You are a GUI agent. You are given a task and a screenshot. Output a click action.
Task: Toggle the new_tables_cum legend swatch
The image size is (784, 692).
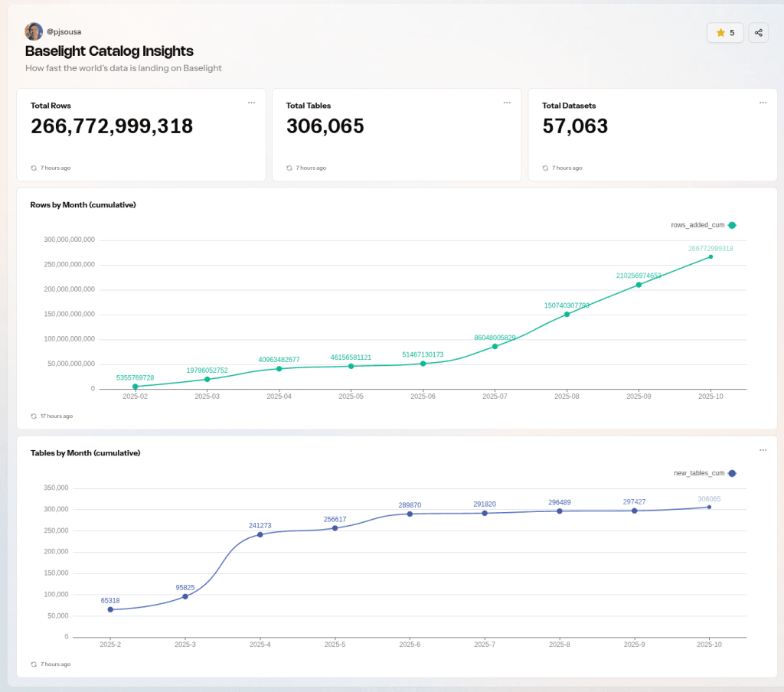(732, 473)
